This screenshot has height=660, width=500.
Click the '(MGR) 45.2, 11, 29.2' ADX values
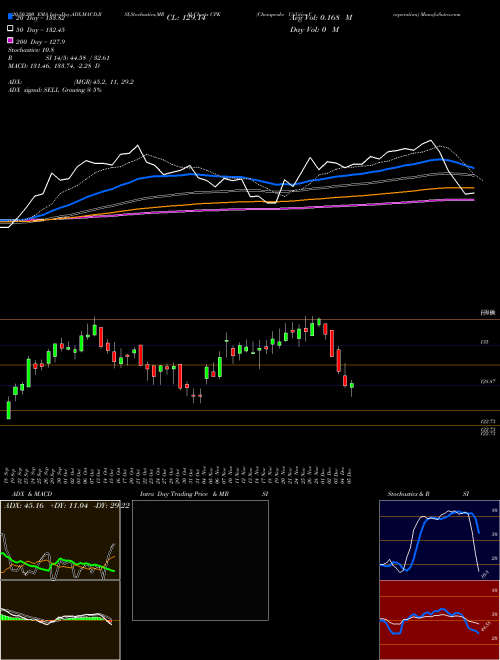click(x=104, y=82)
